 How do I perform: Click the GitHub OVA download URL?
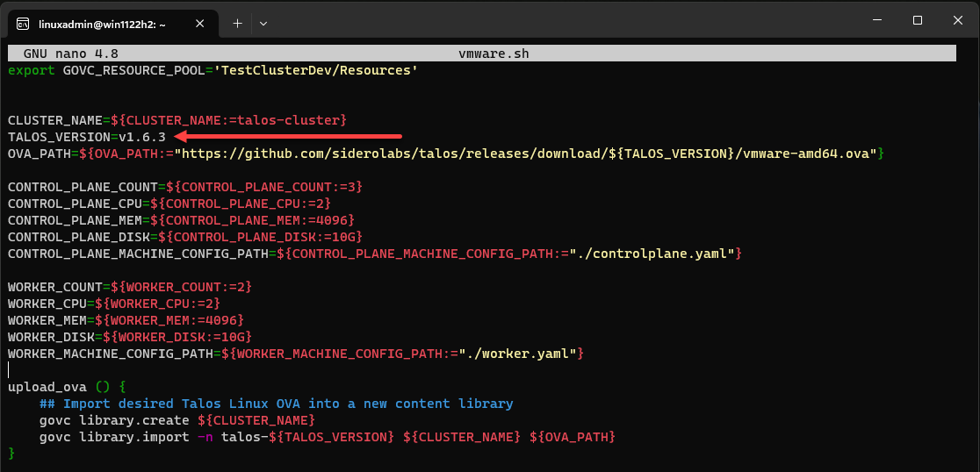point(525,154)
